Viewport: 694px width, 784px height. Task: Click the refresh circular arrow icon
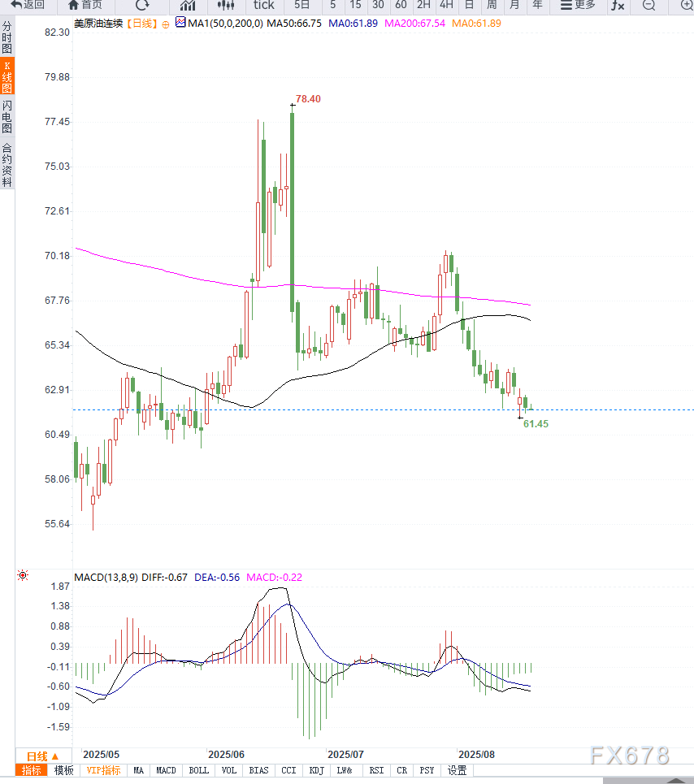(142, 5)
